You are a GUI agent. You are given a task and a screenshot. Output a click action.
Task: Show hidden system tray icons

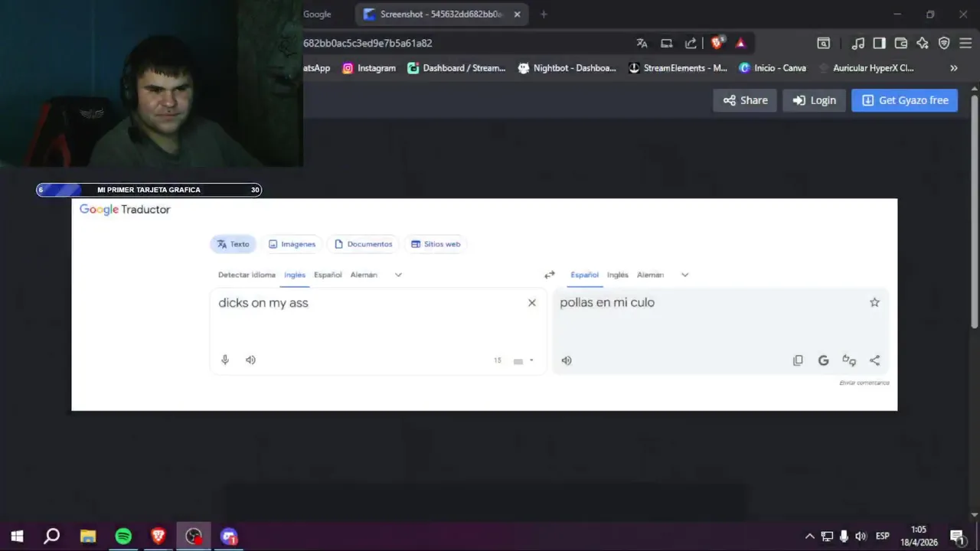coord(809,536)
